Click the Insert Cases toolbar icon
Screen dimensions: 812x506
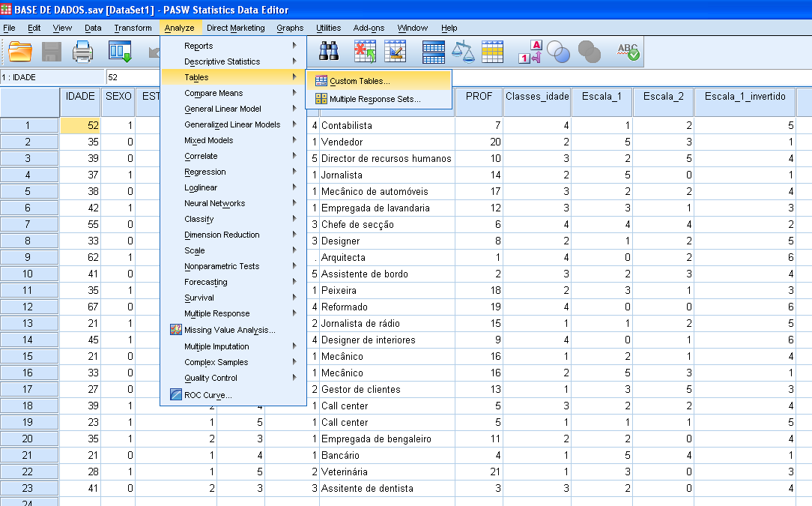pos(364,52)
